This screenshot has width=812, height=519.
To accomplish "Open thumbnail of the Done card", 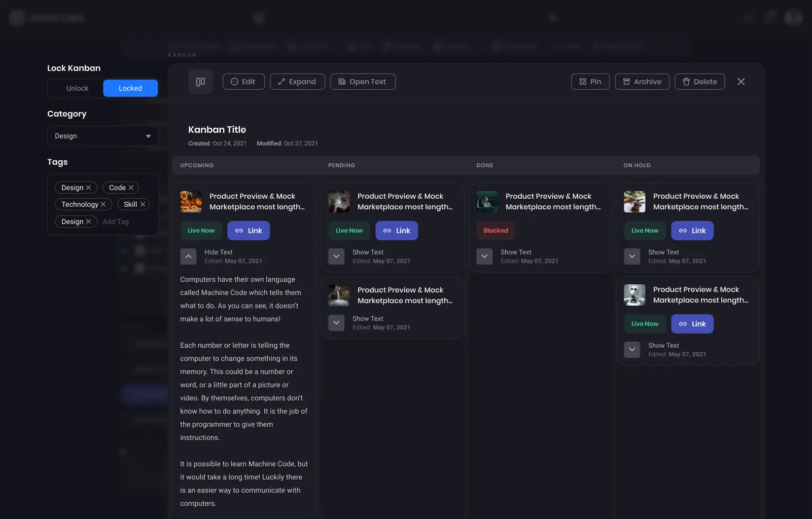I will [x=487, y=202].
